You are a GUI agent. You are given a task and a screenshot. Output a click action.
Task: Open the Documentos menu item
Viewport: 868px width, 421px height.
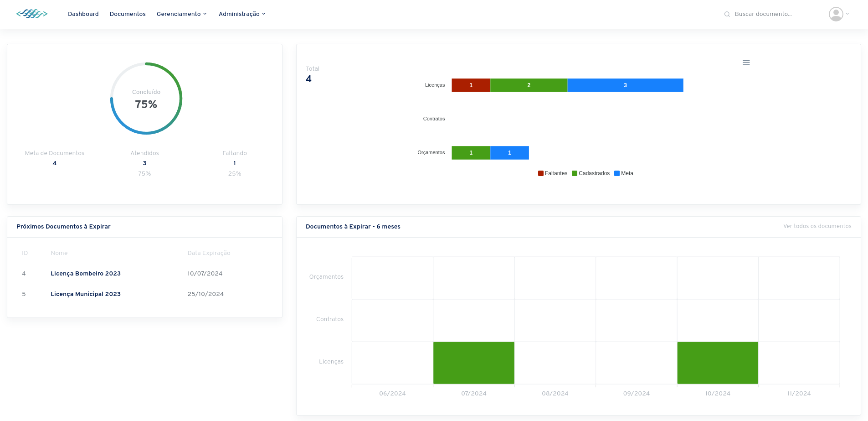coord(128,14)
